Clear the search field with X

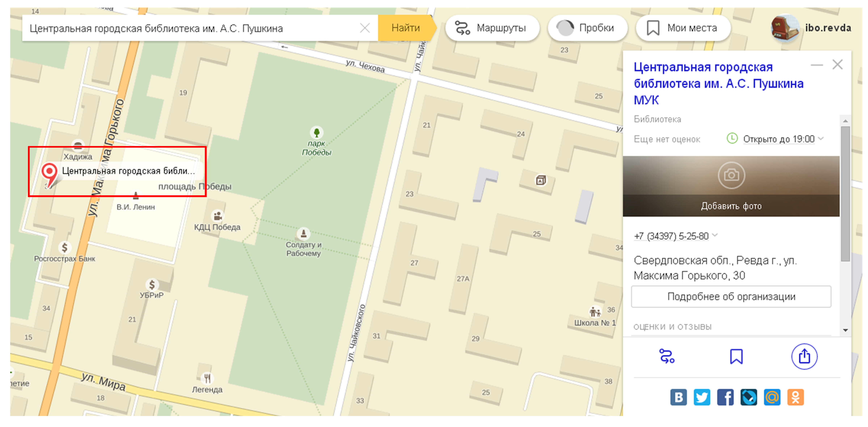tap(365, 28)
